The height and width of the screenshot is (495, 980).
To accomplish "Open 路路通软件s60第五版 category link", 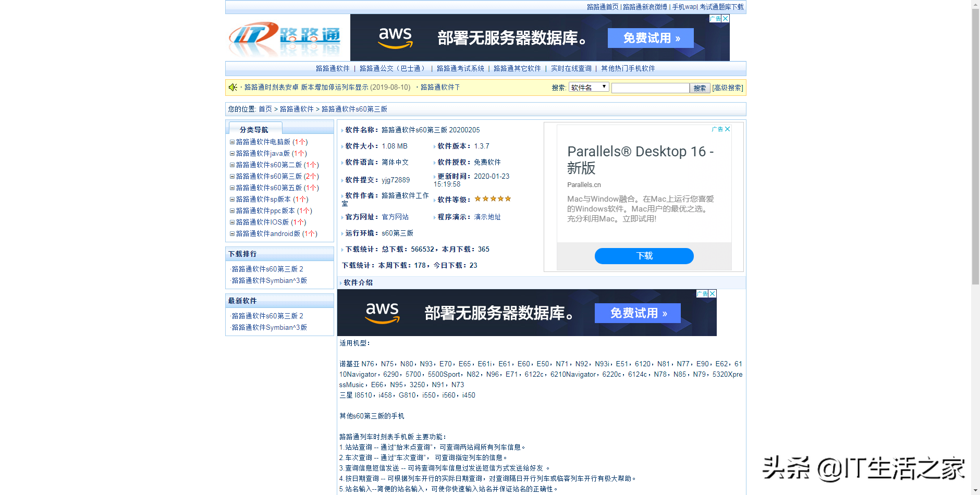I will click(x=269, y=188).
